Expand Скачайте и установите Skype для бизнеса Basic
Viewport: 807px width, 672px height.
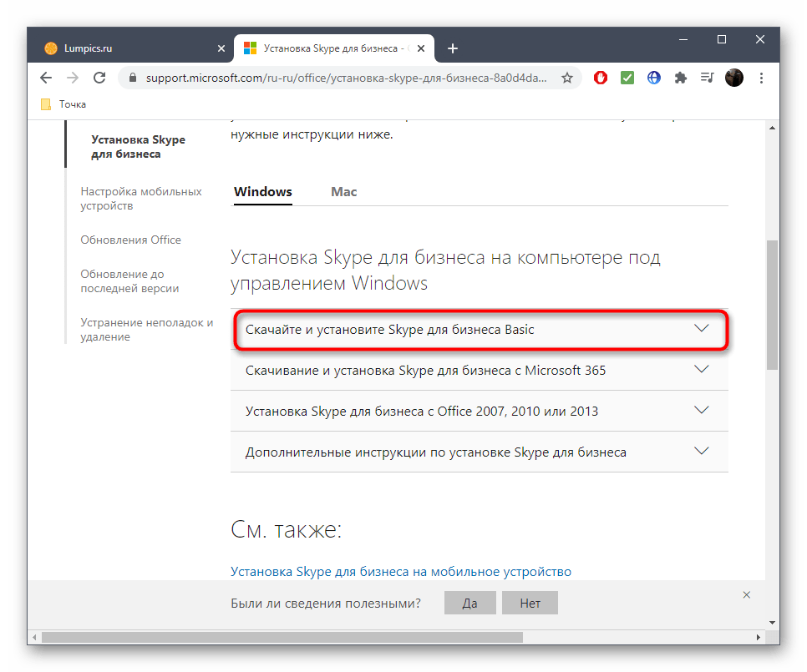(x=480, y=330)
